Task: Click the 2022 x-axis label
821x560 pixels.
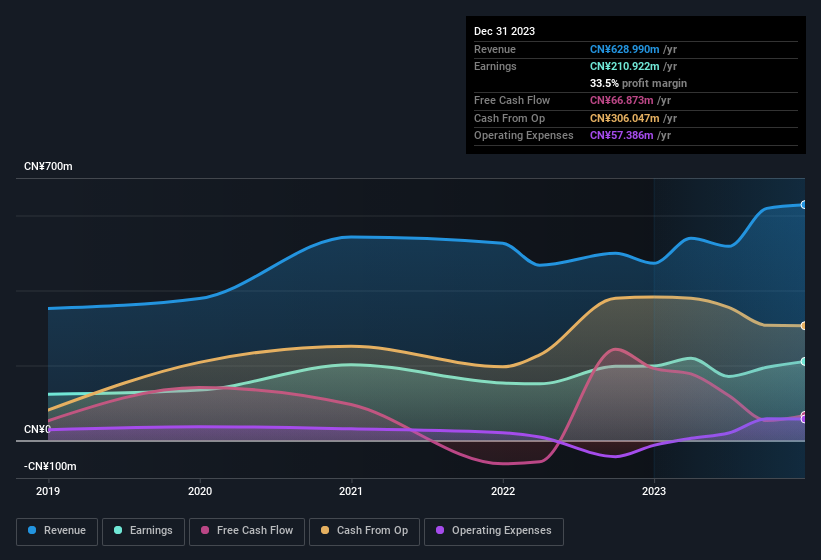Action: (x=503, y=491)
